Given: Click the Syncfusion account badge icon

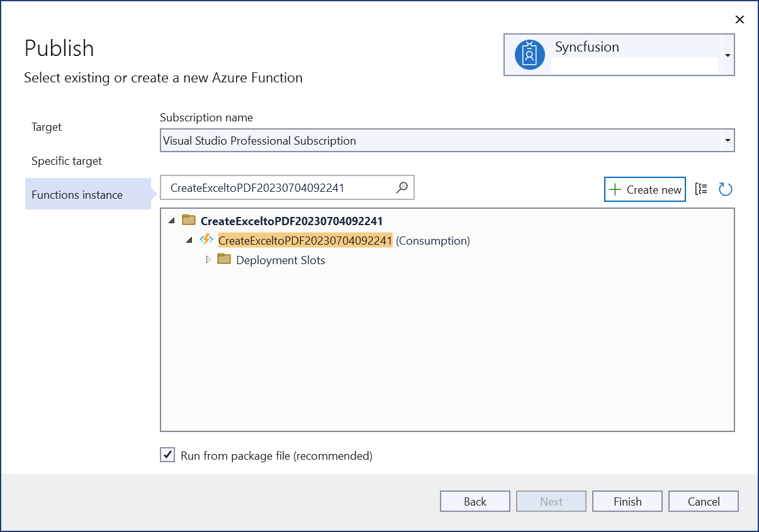Looking at the screenshot, I should coord(529,55).
